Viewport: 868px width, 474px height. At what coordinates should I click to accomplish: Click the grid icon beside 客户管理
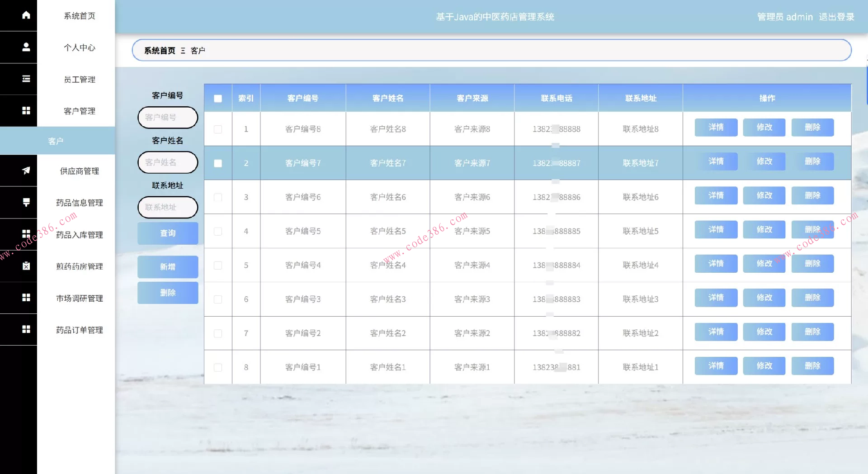pos(26,111)
